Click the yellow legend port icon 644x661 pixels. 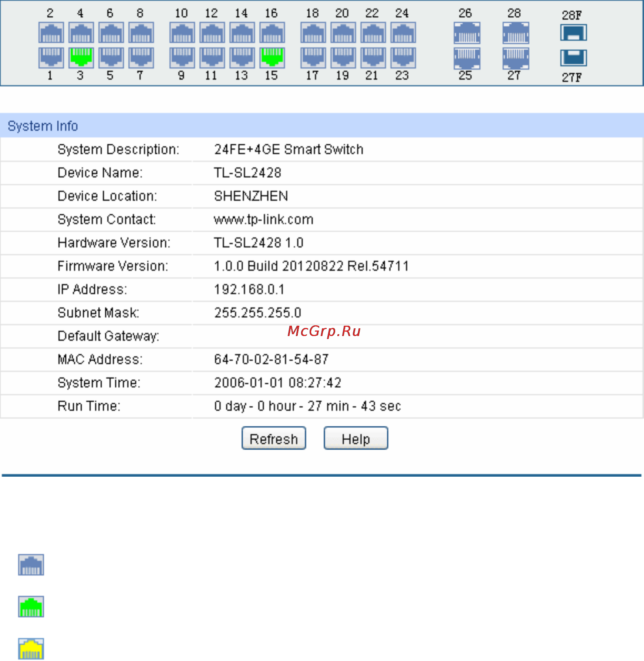[31, 648]
